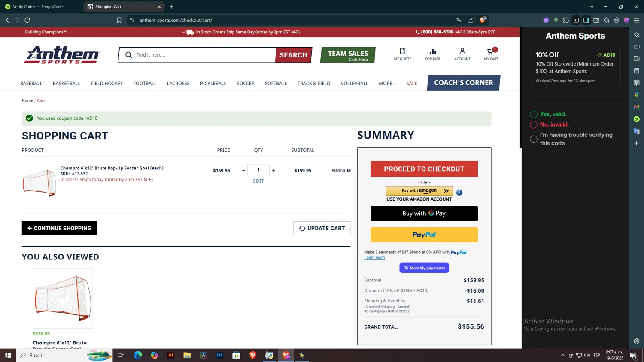Click the Edit link under quantity
Image resolution: width=644 pixels, height=362 pixels.
[258, 181]
